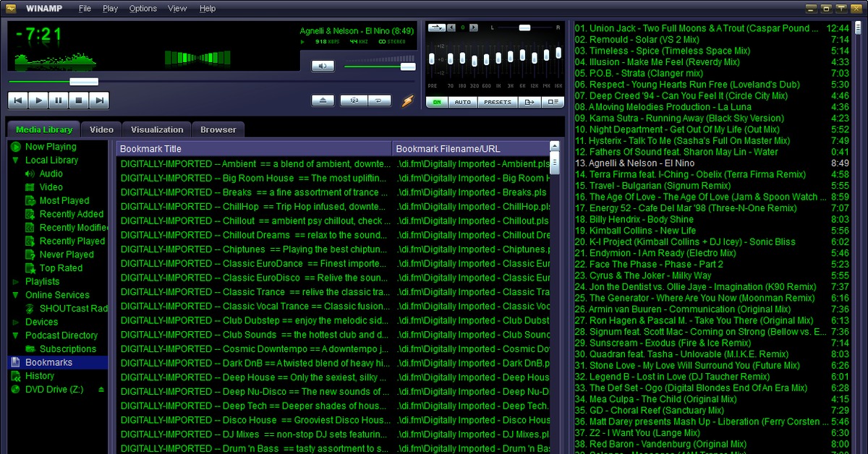Collapse the Local Library tree node
The width and height of the screenshot is (868, 454).
[16, 160]
